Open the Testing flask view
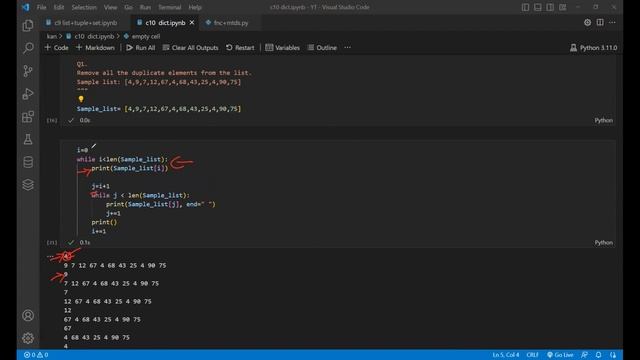Screen dimensions: 640x360 tap(28, 140)
